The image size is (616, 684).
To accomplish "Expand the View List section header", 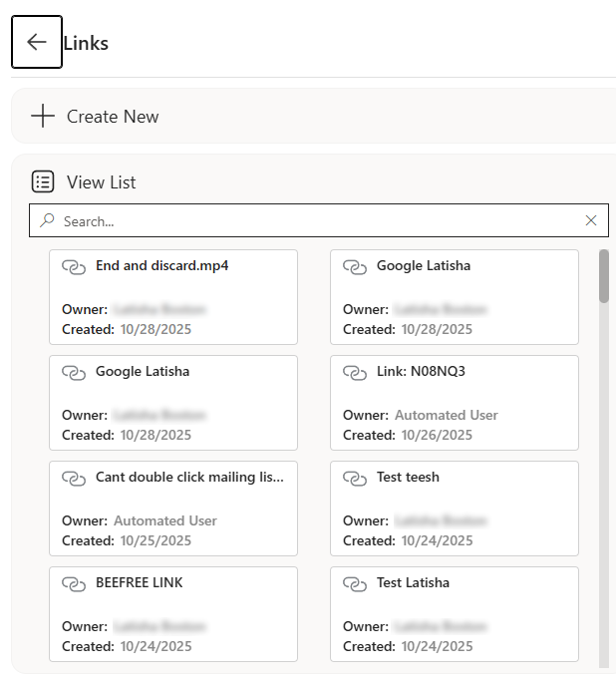I will click(x=102, y=182).
